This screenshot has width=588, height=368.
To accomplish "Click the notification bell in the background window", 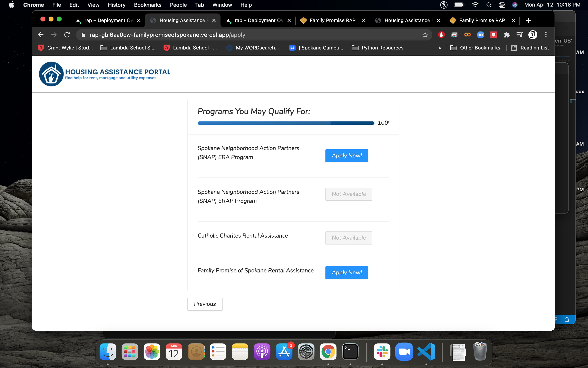I will tap(566, 320).
